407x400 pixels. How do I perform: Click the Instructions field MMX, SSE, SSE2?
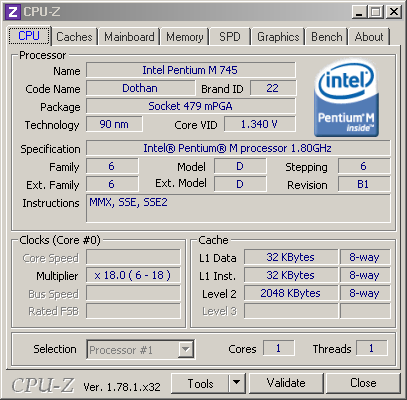click(238, 209)
